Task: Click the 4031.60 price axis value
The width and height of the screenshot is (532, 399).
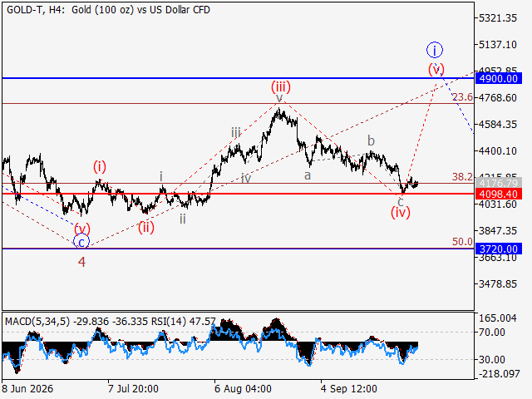Action: click(498, 204)
